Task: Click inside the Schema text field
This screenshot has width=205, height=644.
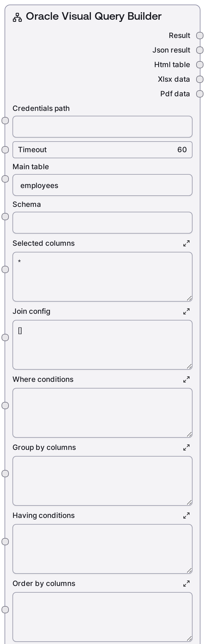Action: click(102, 223)
